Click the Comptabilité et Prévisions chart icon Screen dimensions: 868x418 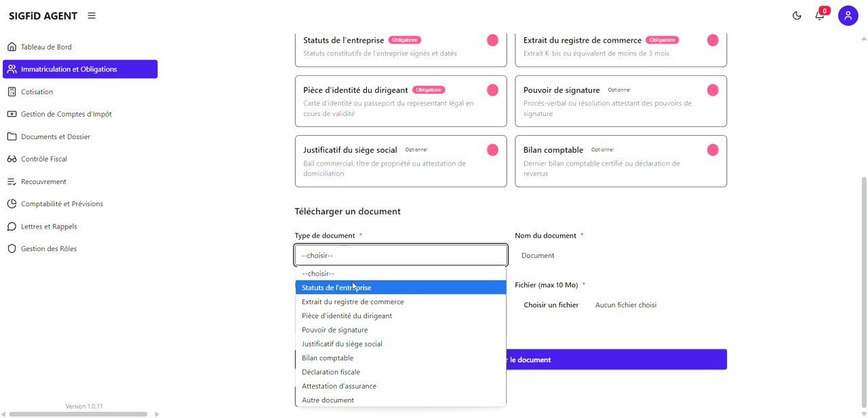coord(10,204)
